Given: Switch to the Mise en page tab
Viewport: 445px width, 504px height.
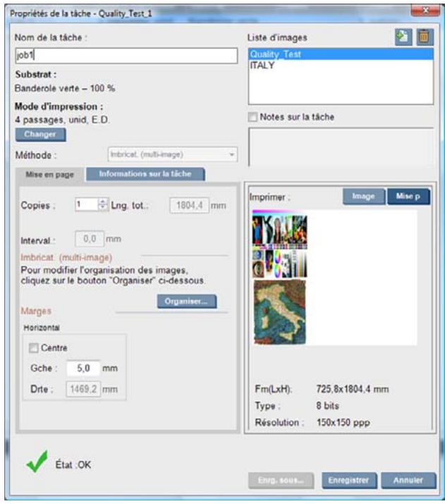Looking at the screenshot, I should (50, 175).
